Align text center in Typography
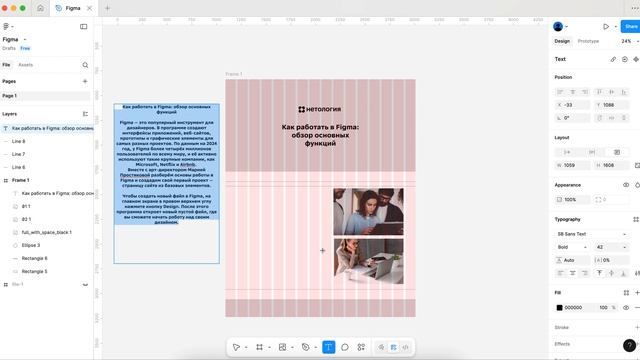Screen dimensions: 640x360 [x=573, y=273]
